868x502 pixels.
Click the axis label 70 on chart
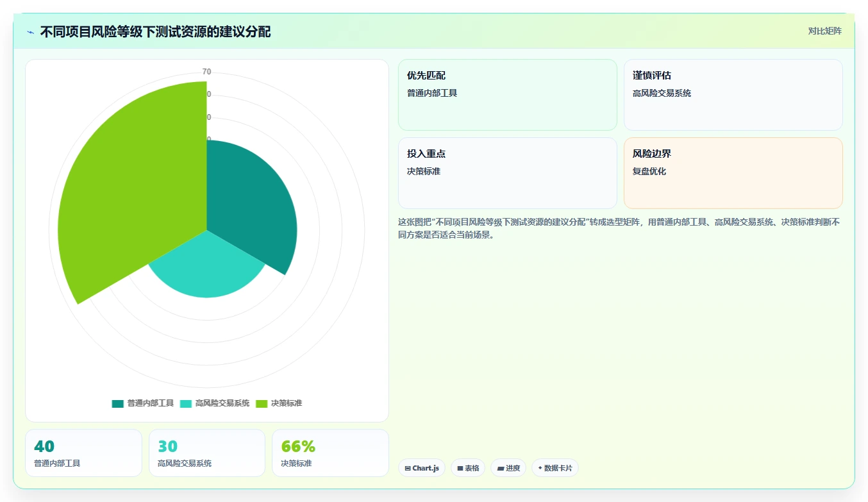pyautogui.click(x=206, y=72)
